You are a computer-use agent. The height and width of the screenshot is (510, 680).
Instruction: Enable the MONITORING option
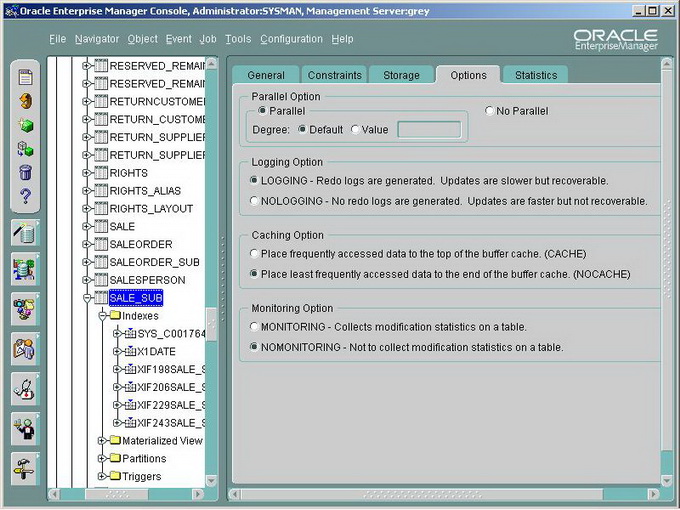coord(254,327)
